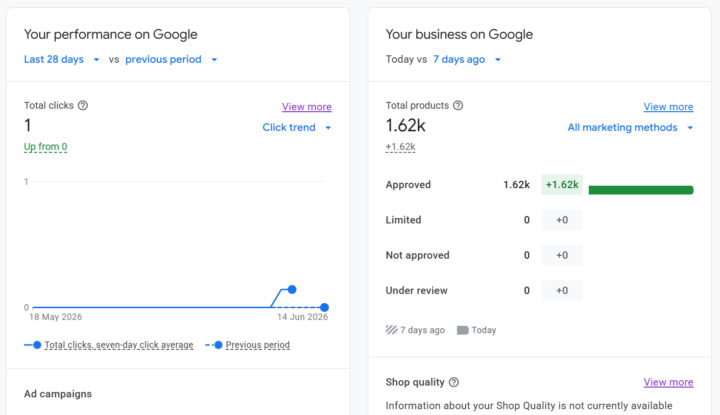Open the previous period comparison dropdown
The image size is (720, 415).
point(171,60)
